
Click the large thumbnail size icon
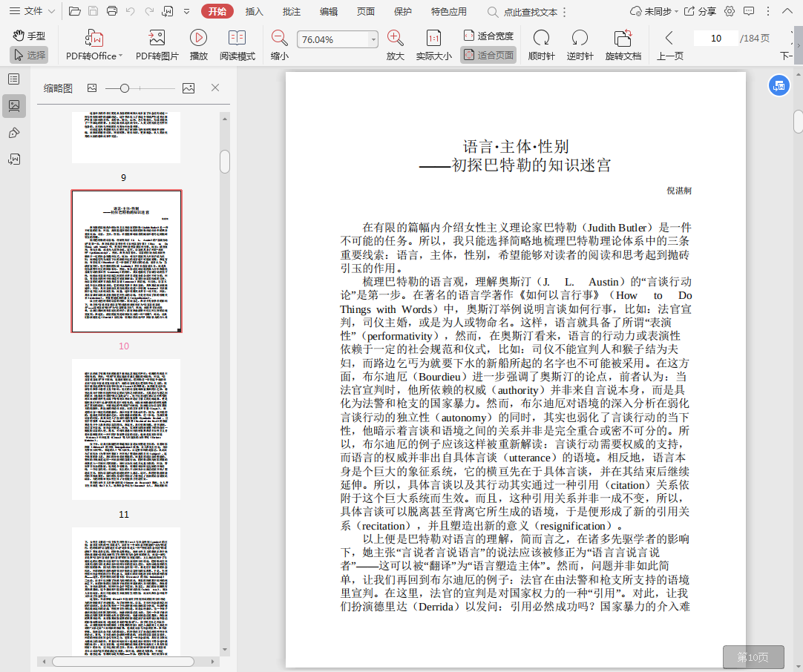tap(189, 88)
